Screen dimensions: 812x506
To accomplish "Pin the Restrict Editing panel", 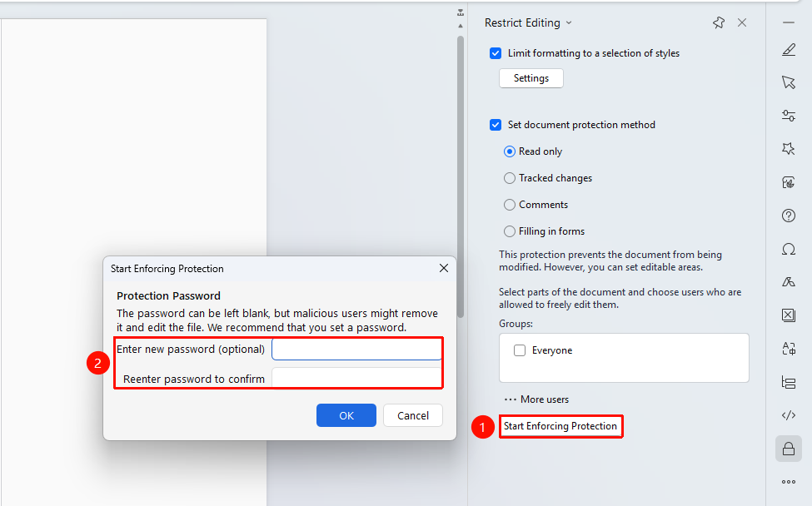I will tap(718, 22).
